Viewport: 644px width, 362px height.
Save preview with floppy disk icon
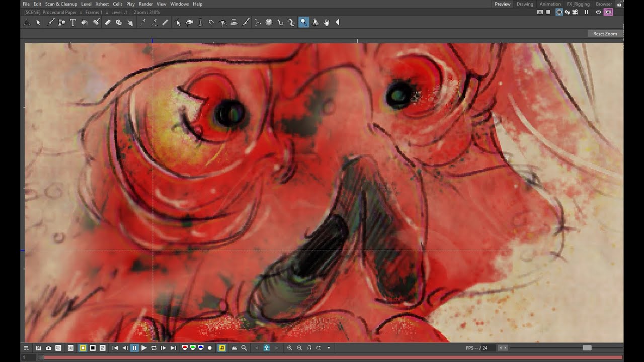point(38,348)
